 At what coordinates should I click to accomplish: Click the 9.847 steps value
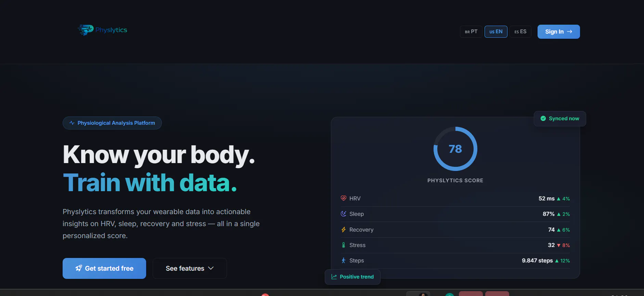(537, 261)
